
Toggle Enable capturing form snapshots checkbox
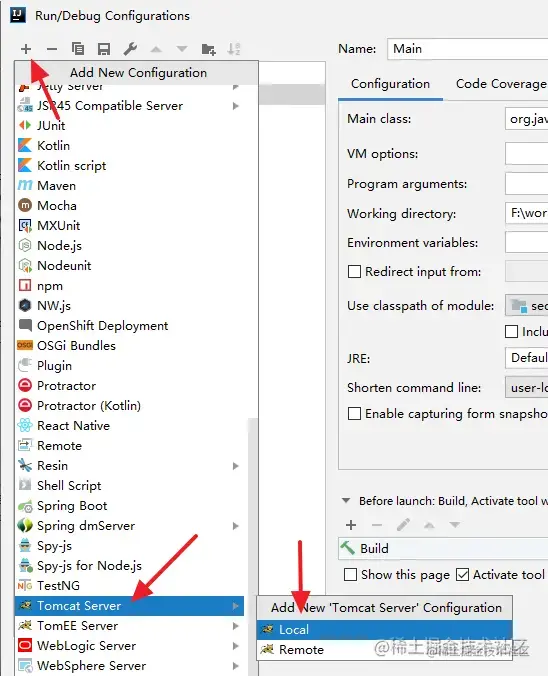[x=354, y=414]
